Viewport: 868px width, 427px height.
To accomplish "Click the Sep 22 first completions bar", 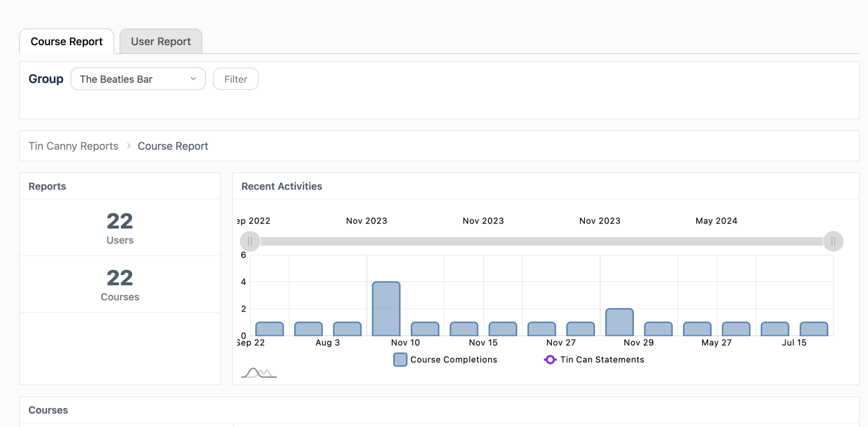I will (269, 329).
